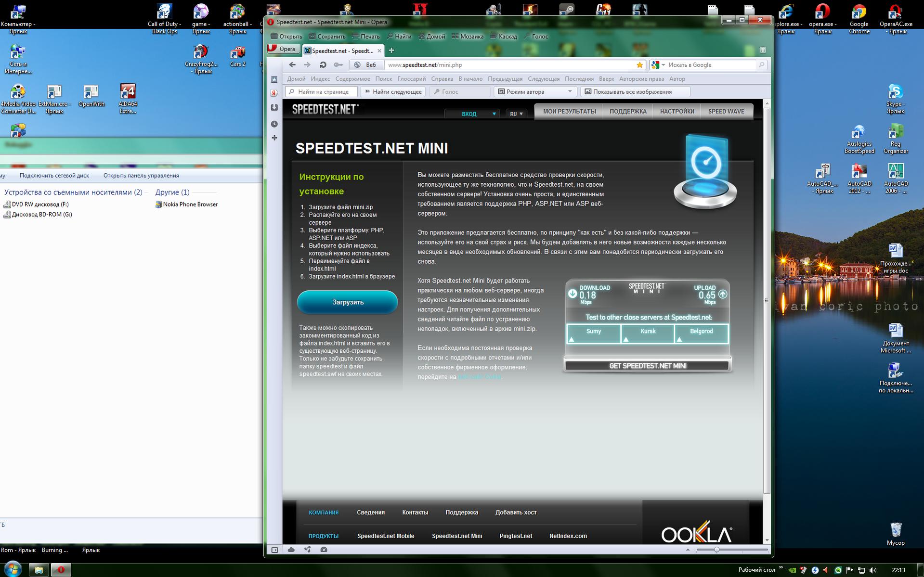924x577 pixels.
Task: Click the Opera Turbo speedometer icon
Action: 324,550
